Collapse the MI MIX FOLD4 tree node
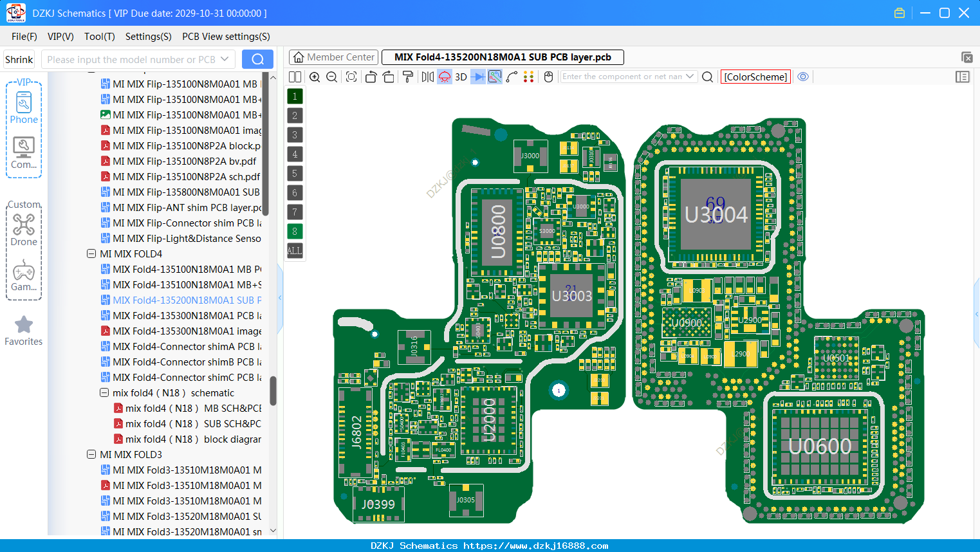The height and width of the screenshot is (552, 980). tap(91, 253)
